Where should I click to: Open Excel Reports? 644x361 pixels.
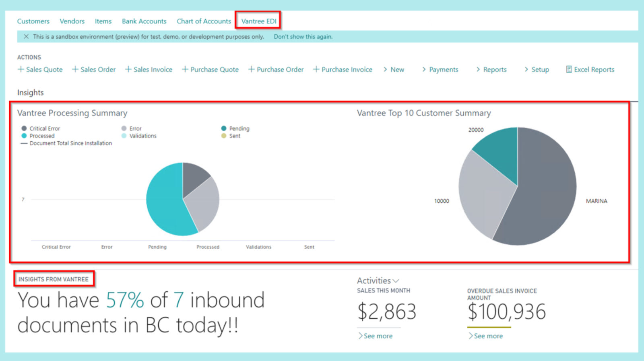[x=590, y=70]
